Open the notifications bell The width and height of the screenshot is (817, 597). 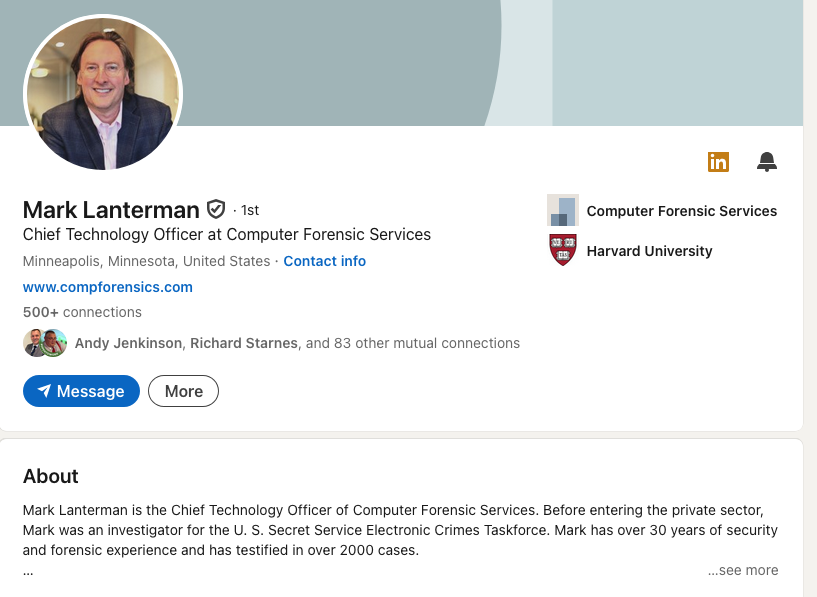(x=767, y=161)
